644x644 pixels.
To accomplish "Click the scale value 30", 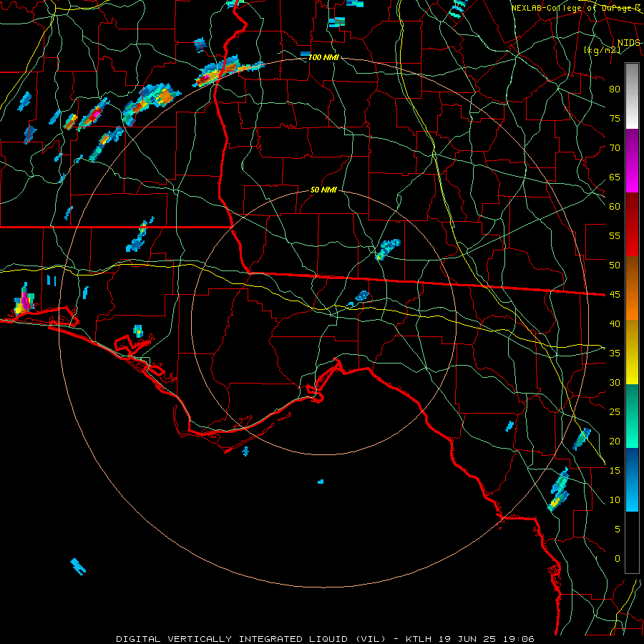I will [615, 382].
